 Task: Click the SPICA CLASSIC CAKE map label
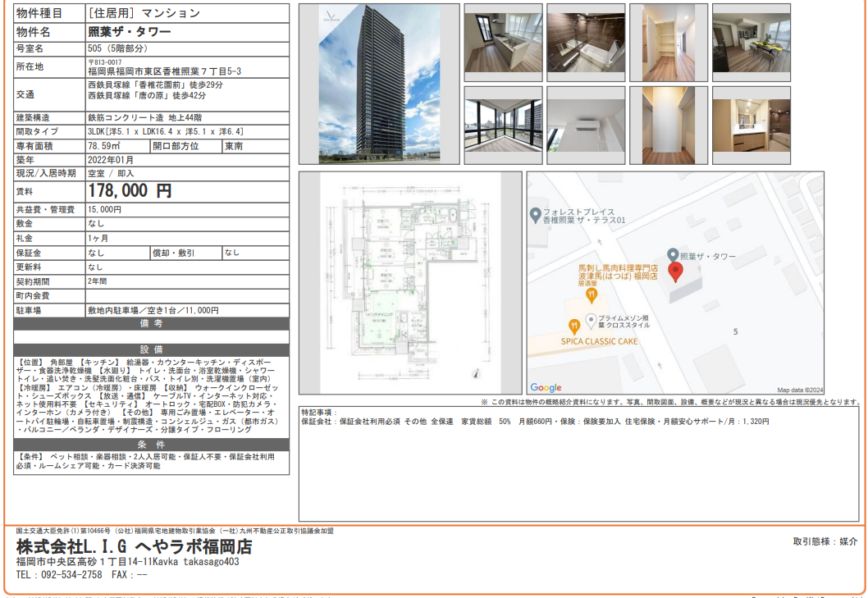[599, 341]
